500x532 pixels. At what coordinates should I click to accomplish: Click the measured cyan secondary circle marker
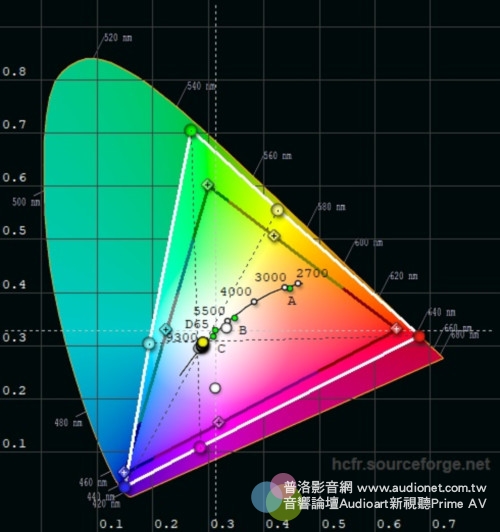pos(149,344)
